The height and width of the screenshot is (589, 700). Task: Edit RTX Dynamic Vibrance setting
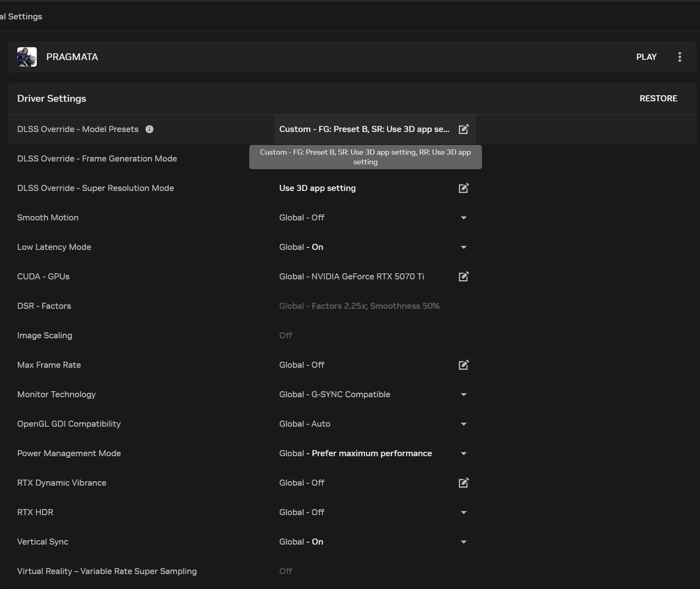tap(464, 483)
